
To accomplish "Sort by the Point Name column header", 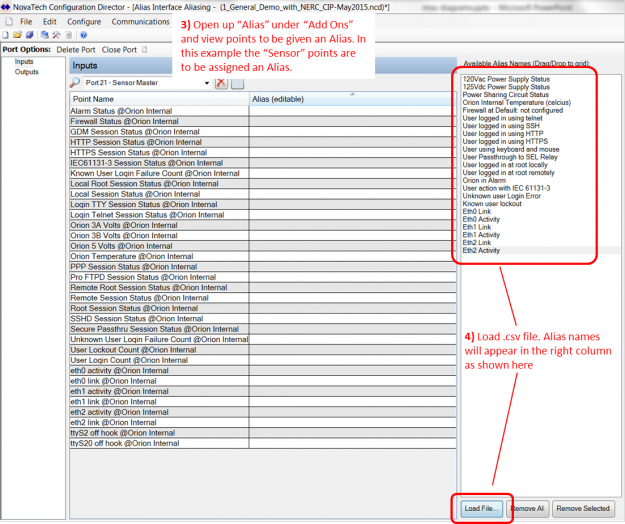I will click(x=159, y=99).
